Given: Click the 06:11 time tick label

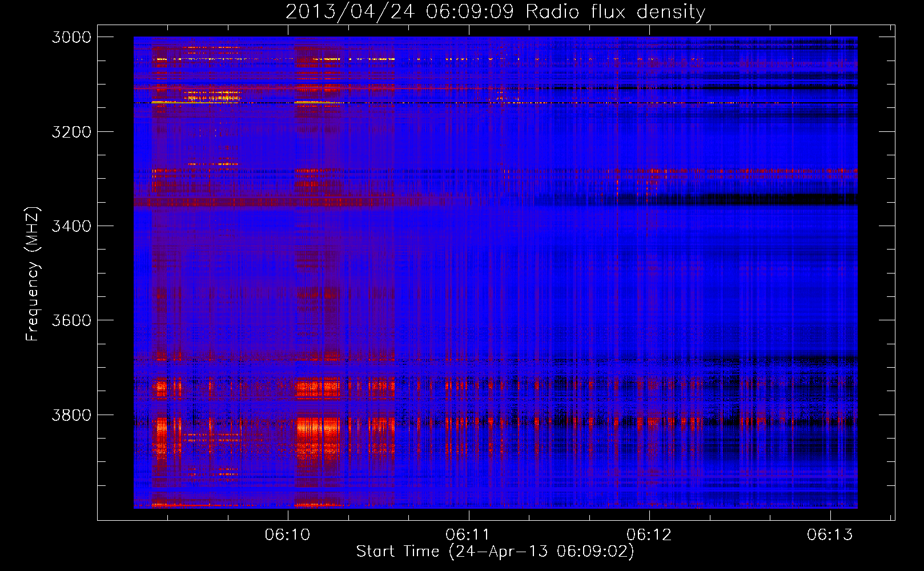Looking at the screenshot, I should point(468,534).
